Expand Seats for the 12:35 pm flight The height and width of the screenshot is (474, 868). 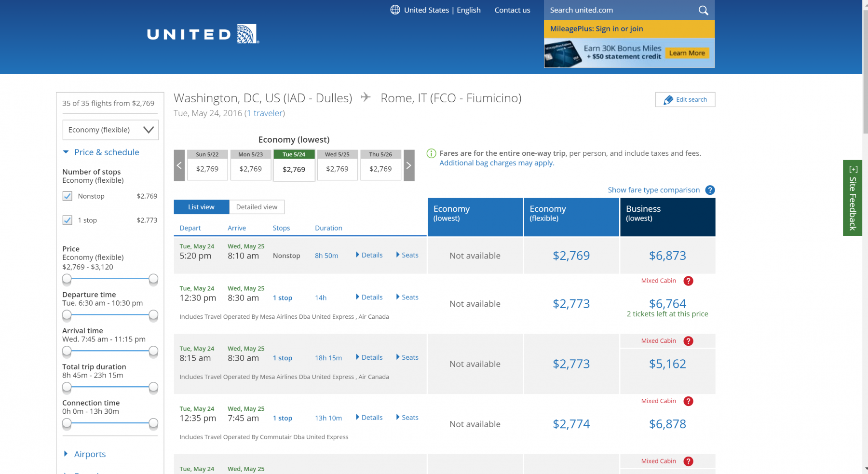click(407, 418)
